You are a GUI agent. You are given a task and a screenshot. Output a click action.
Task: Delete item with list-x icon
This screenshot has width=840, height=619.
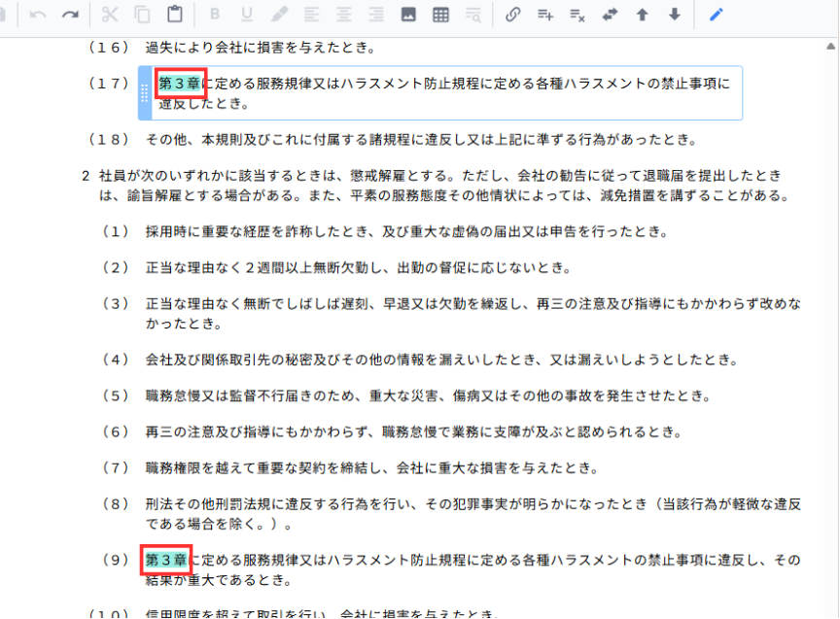pyautogui.click(x=577, y=16)
